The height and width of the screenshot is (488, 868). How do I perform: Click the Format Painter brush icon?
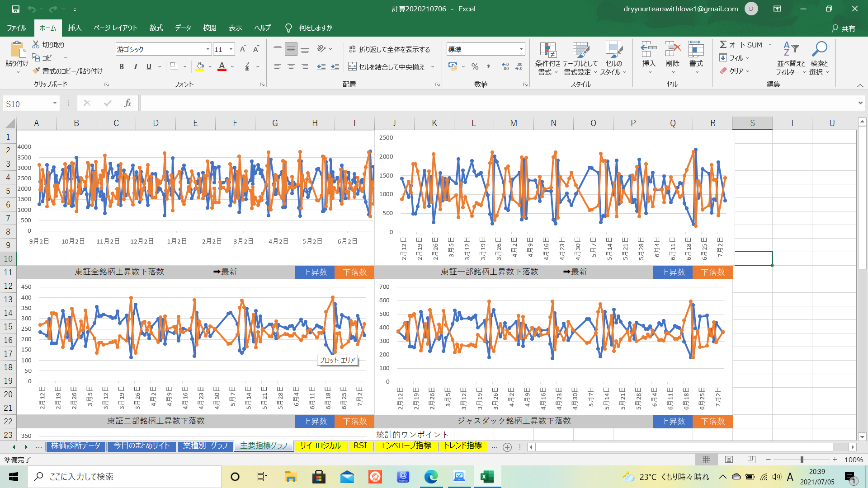click(37, 71)
